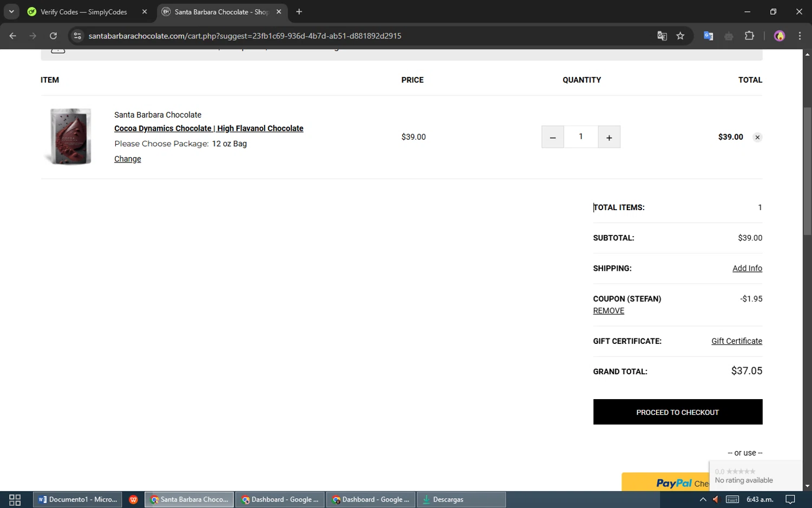
Task: Pay with PayPal Checkout button
Action: (x=666, y=482)
